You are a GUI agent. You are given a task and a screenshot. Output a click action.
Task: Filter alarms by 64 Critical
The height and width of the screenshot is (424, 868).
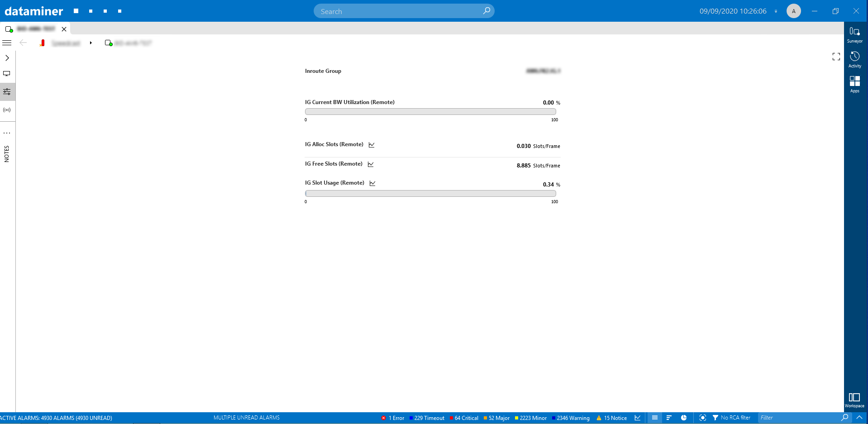[464, 418]
